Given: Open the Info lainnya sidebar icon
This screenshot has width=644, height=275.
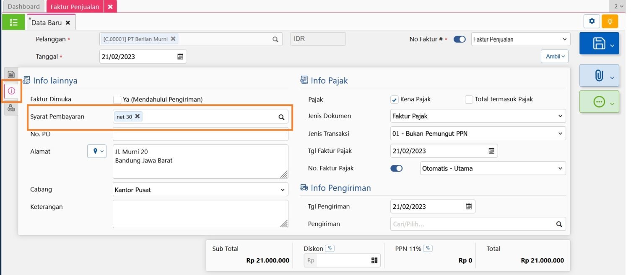Looking at the screenshot, I should coord(11,91).
